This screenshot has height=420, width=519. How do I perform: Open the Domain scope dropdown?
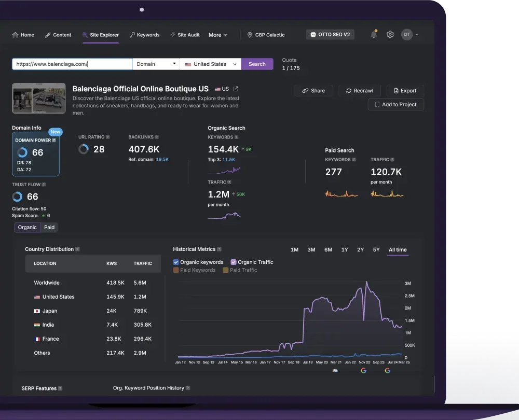(x=156, y=64)
